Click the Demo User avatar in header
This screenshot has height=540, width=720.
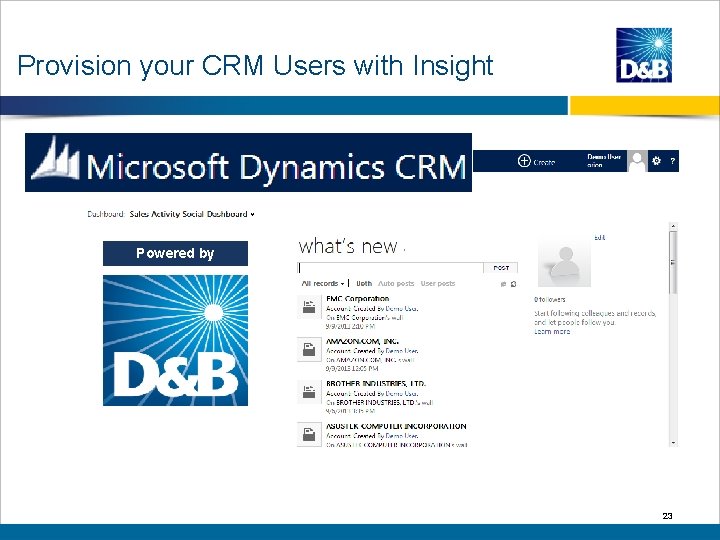pyautogui.click(x=637, y=161)
